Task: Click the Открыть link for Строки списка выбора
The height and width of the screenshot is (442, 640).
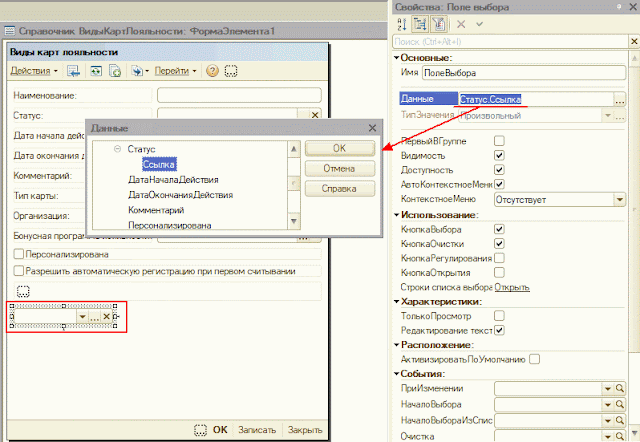Action: tap(512, 287)
